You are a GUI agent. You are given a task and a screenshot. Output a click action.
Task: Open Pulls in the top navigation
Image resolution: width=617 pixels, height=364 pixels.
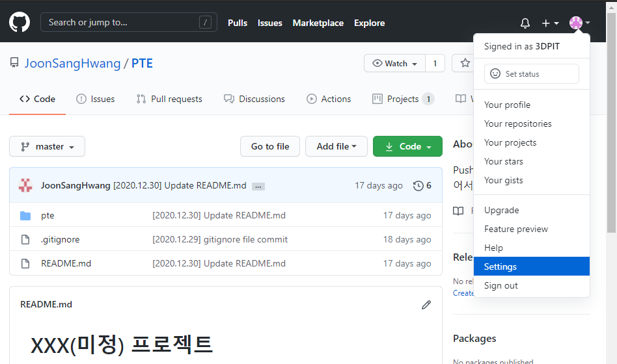click(x=238, y=23)
